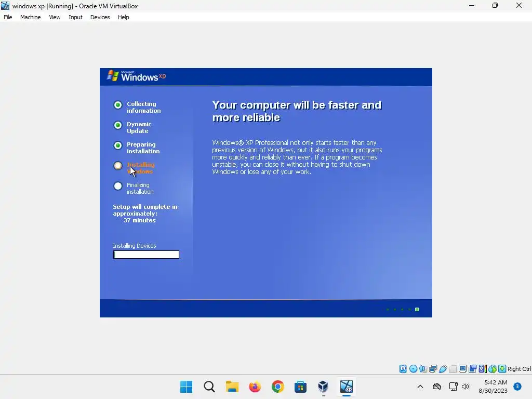Click the mouse integration status icon
Viewport: 532px width, 399px height.
(493, 369)
